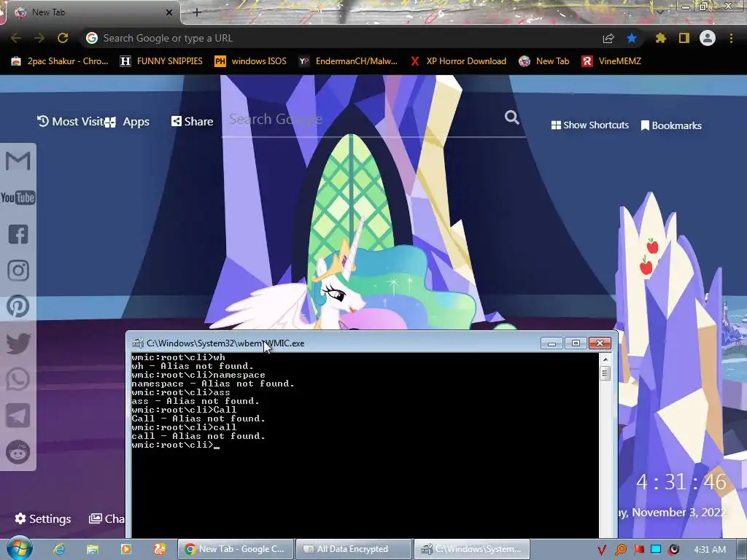
Task: Open WhatsApp sidebar shortcut
Action: pos(18,379)
